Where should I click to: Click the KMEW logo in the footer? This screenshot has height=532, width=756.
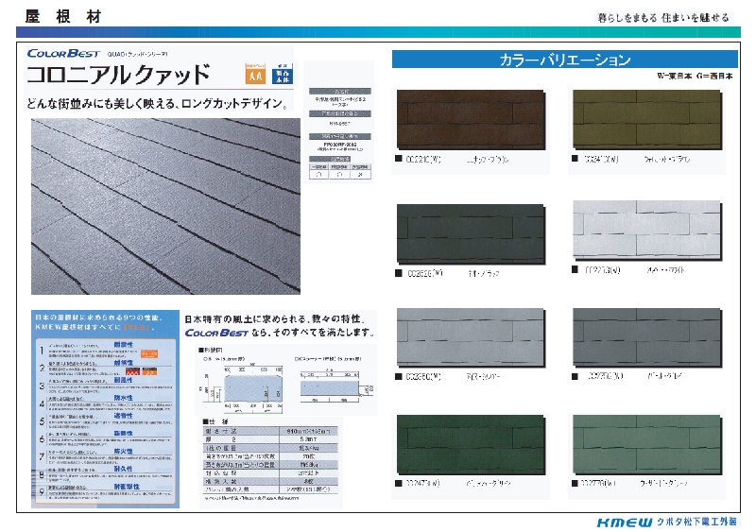[625, 523]
